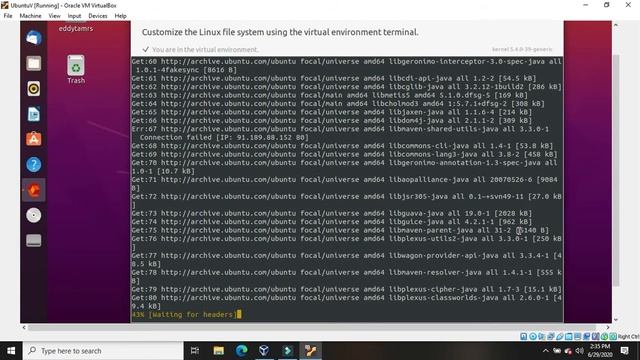Open the Help menu
The height and width of the screenshot is (360, 640).
(x=120, y=16)
